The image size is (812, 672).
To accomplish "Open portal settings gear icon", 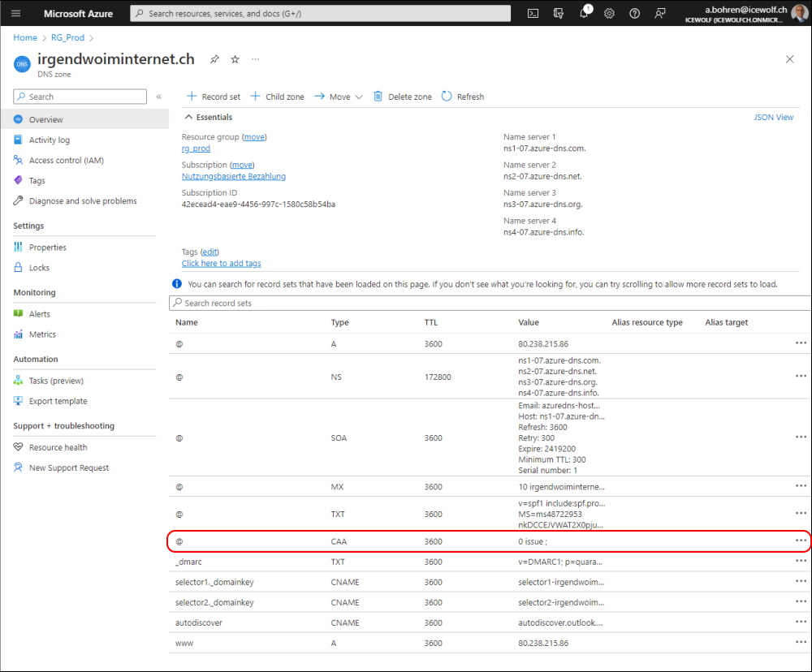I will (x=609, y=14).
